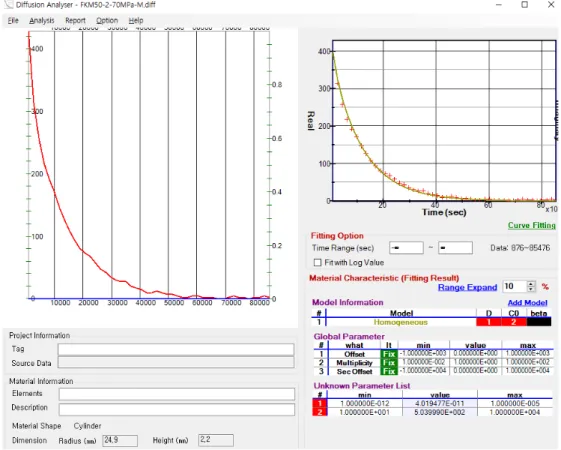Open the Help menu

click(x=136, y=21)
